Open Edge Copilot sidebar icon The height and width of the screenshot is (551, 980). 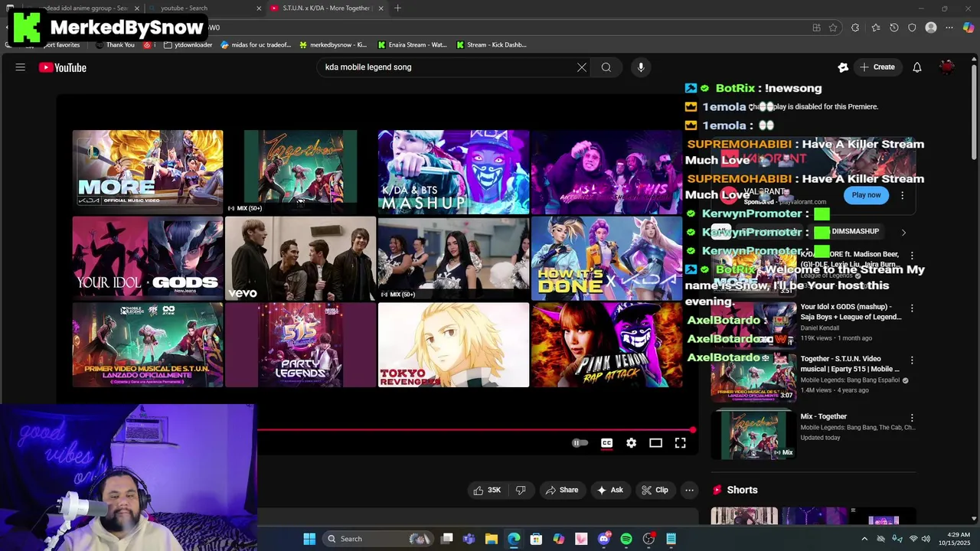(x=969, y=28)
